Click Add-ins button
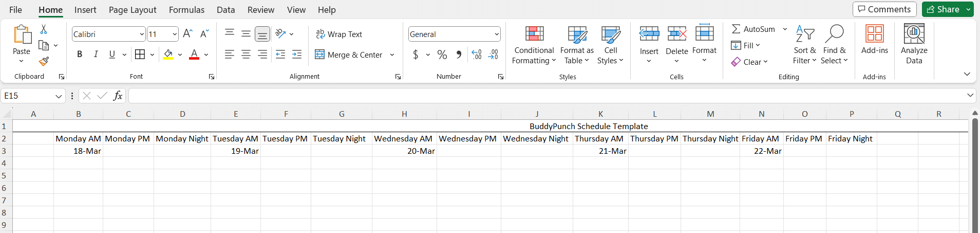Viewport: 980px width, 233px height. tap(875, 40)
